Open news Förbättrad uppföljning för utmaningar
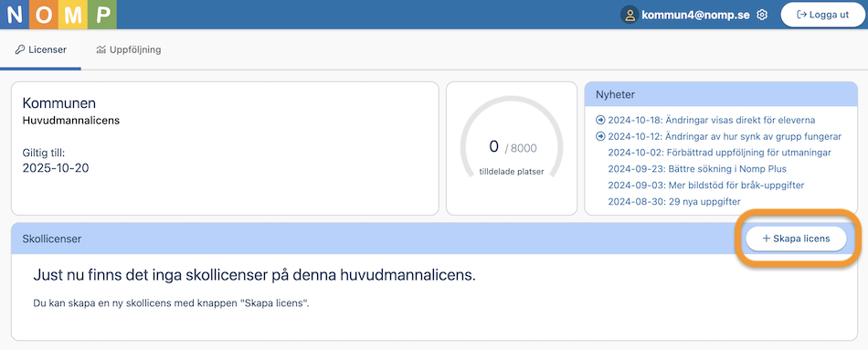This screenshot has height=350, width=868. pyautogui.click(x=720, y=153)
